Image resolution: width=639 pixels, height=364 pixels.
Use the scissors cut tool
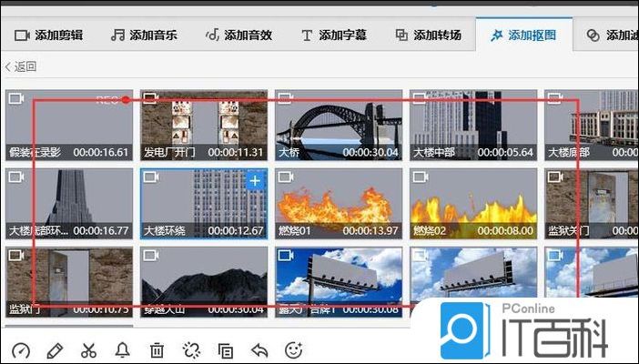pyautogui.click(x=88, y=350)
